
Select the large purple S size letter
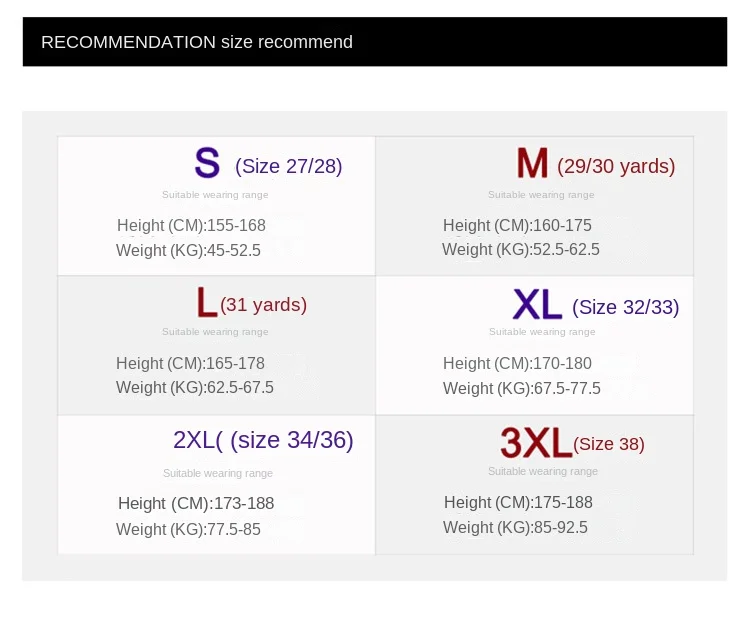coord(207,163)
